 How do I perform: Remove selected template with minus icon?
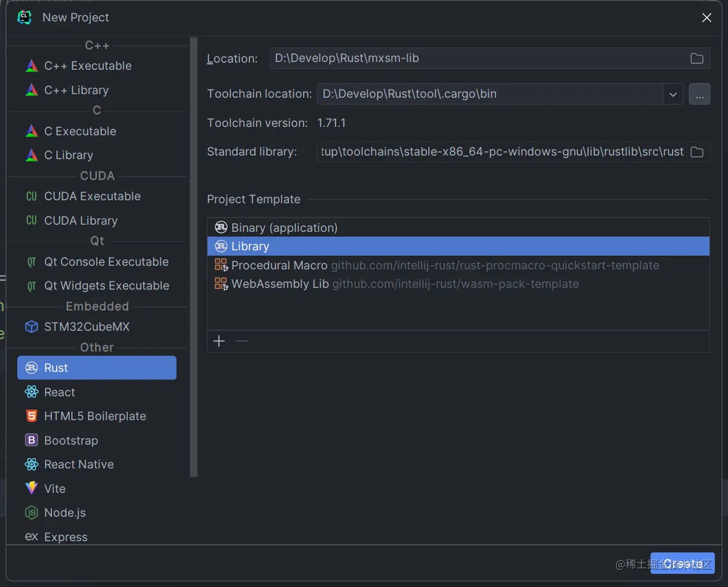241,341
